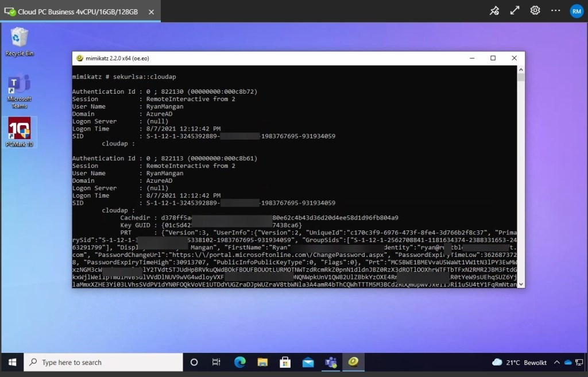
Task: Click the mimikatz title bar icon
Action: [x=79, y=58]
